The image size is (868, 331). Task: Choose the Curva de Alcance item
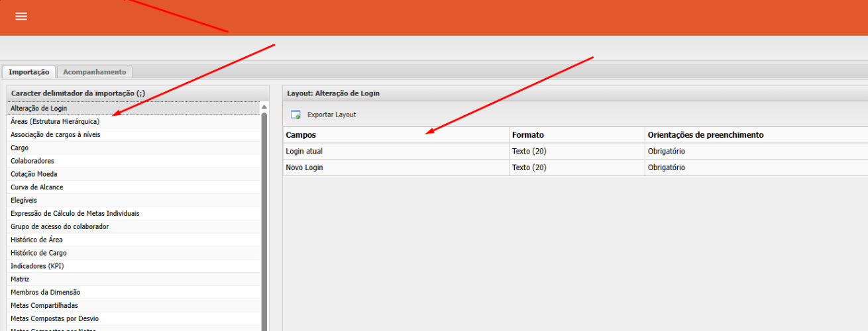point(37,187)
